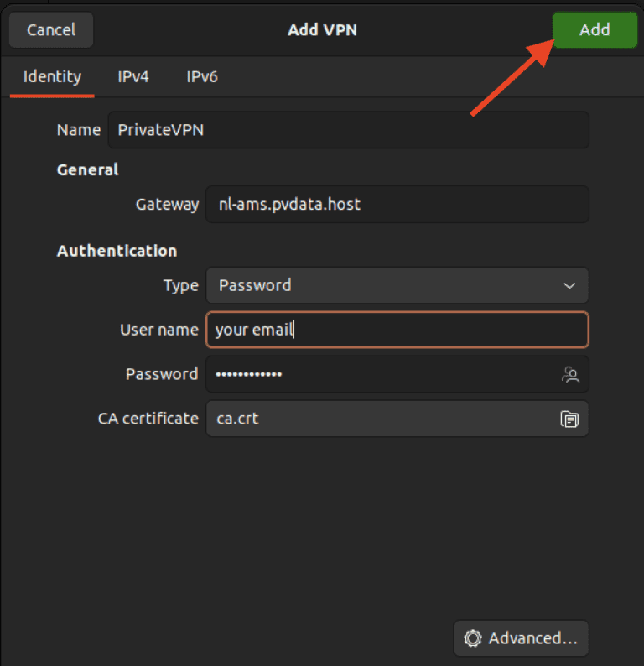
Task: Switch to the Identity tab
Action: click(x=52, y=77)
